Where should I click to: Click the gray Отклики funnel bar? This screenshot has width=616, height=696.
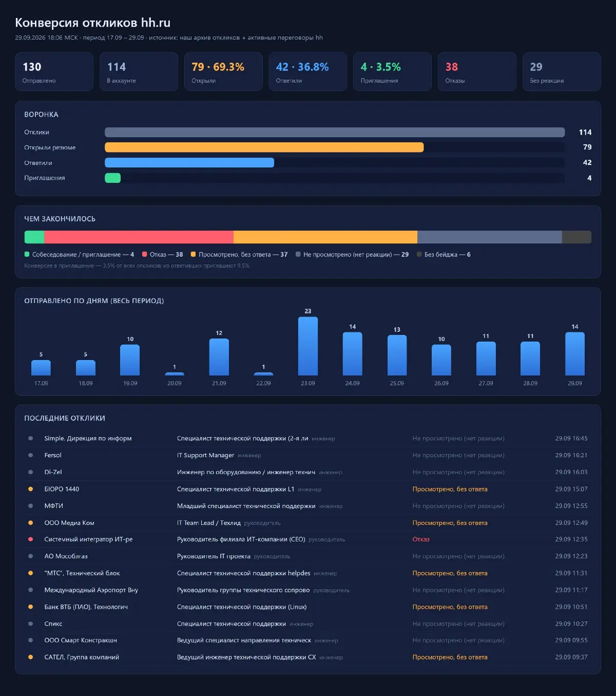click(x=335, y=132)
